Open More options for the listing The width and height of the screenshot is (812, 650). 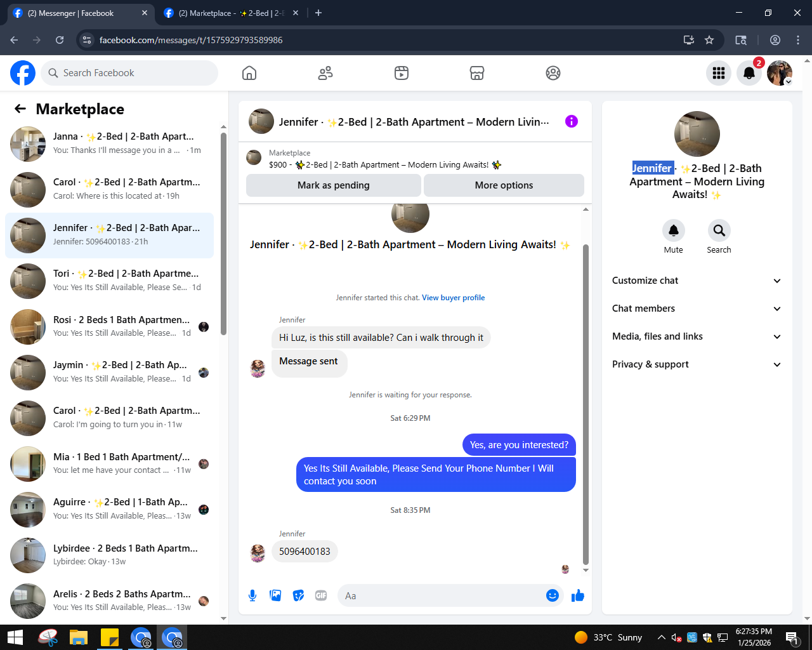pos(504,185)
